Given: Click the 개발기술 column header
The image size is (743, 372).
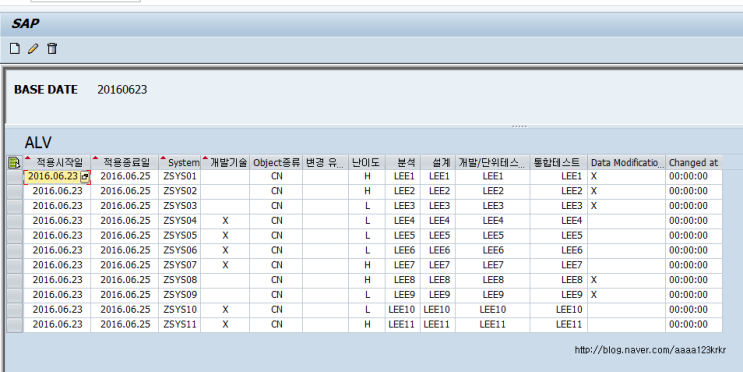Looking at the screenshot, I should (225, 163).
